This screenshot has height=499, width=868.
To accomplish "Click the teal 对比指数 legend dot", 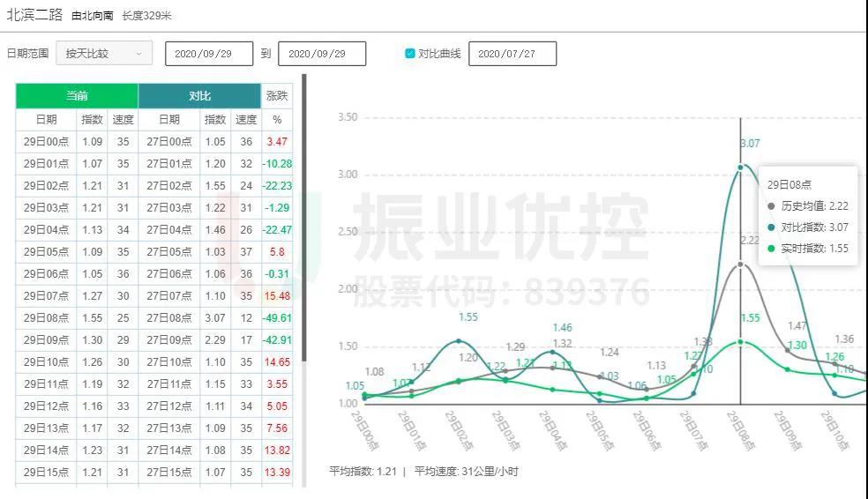I will coord(772,227).
